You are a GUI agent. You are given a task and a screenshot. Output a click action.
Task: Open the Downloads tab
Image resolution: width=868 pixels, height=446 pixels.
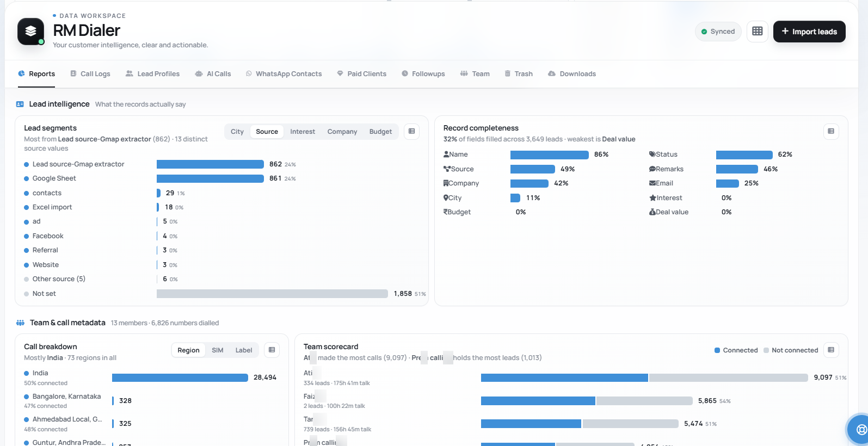click(x=572, y=74)
